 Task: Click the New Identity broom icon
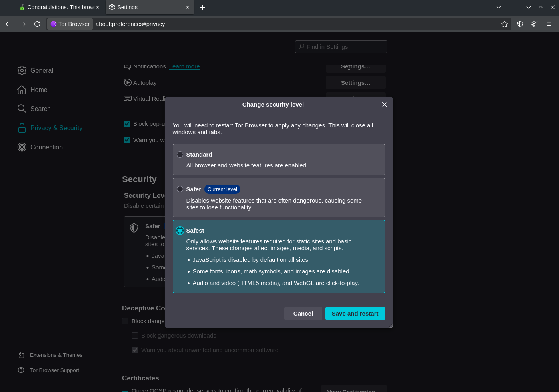point(535,24)
